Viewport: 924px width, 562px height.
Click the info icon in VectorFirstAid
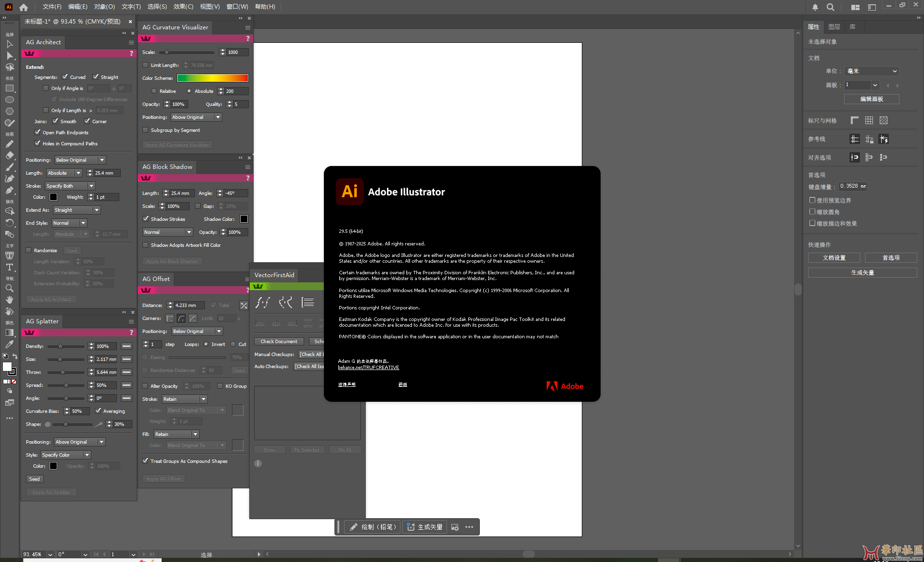[258, 463]
